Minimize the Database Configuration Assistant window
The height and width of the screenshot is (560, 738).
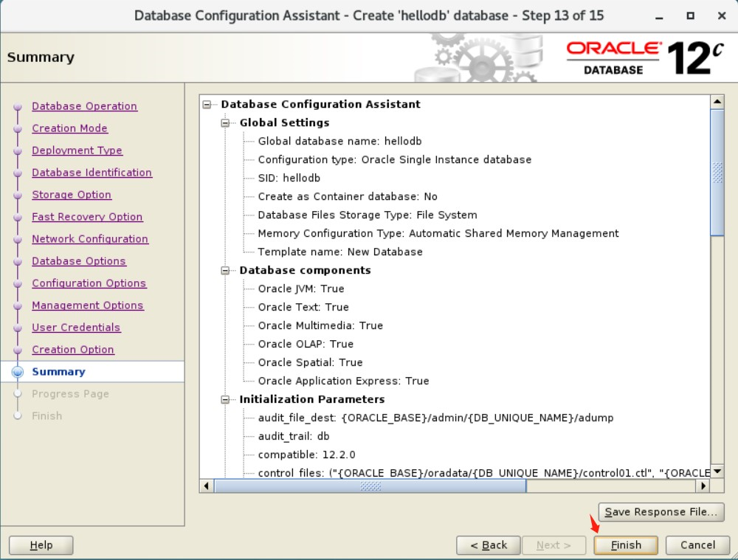[x=659, y=16]
